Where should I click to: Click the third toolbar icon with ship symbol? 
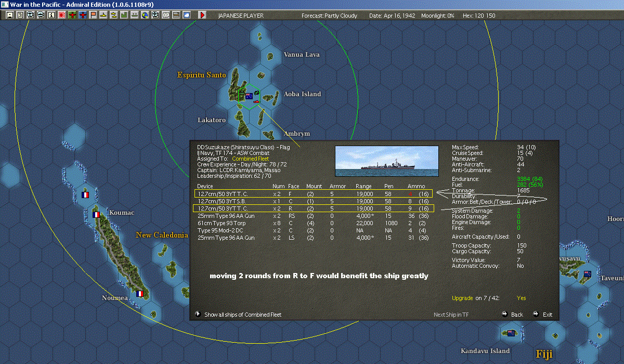[31, 16]
